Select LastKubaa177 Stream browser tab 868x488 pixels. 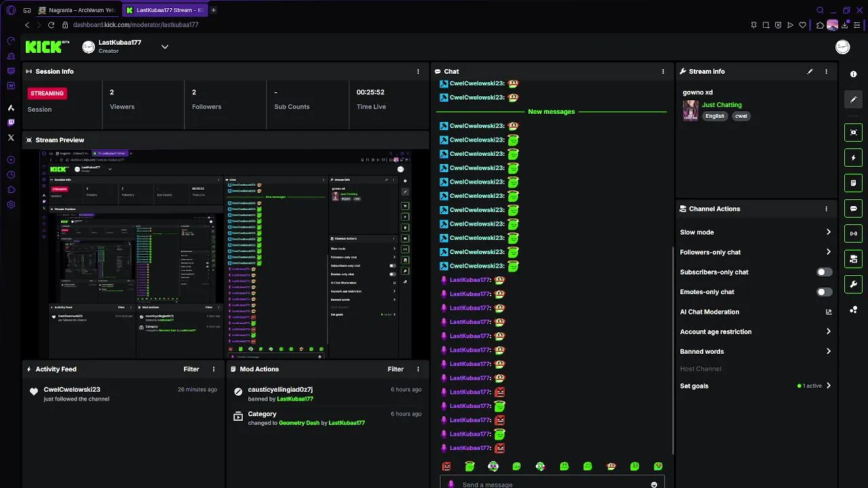(x=165, y=10)
